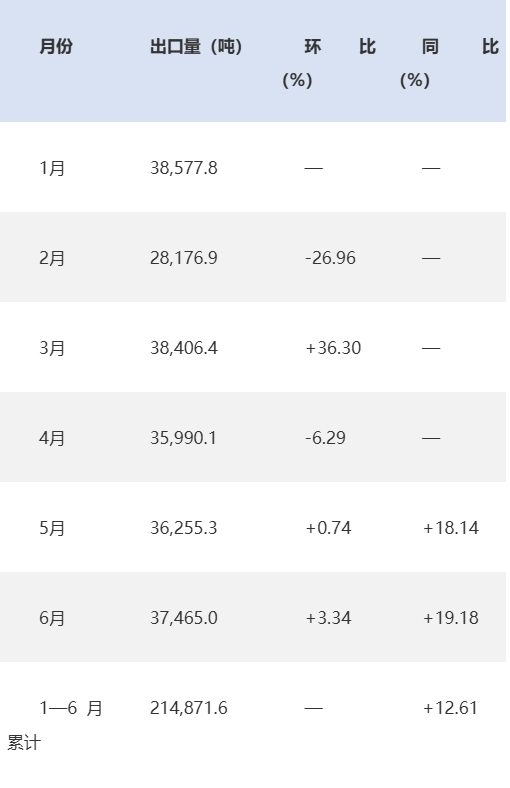Click the 月份 column header

click(x=56, y=47)
